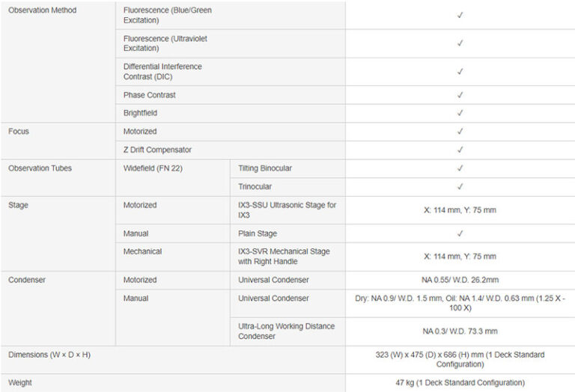Screen dimensions: 575x392
Task: Select the IX3-SSU Ultrasonic Stage text
Action: click(287, 209)
